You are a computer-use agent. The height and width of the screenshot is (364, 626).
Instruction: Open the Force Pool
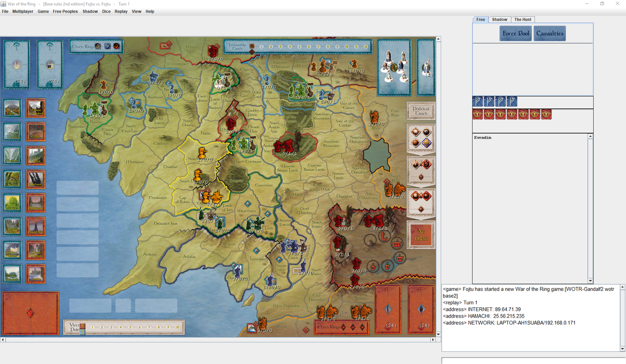click(x=516, y=33)
